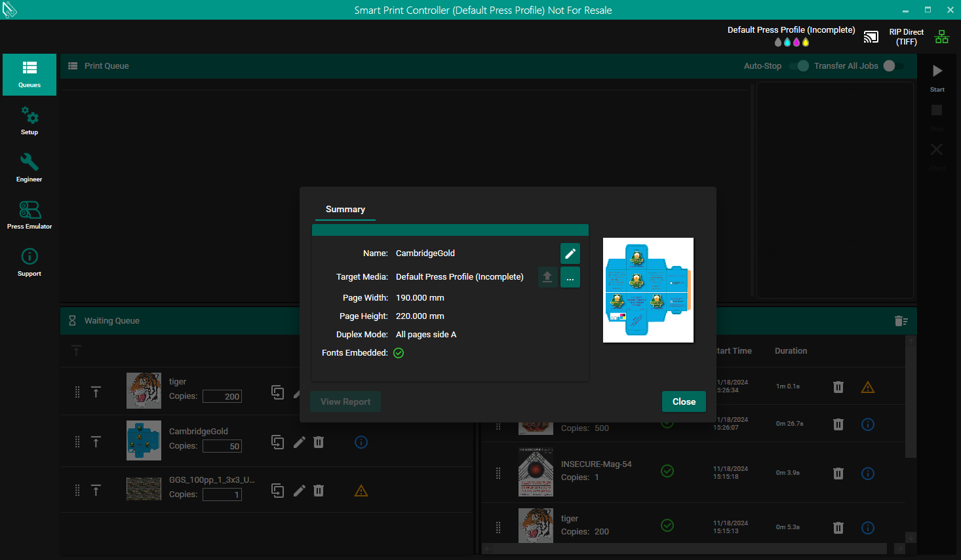Open the network connection status icon
The height and width of the screenshot is (560, 961).
coord(941,37)
